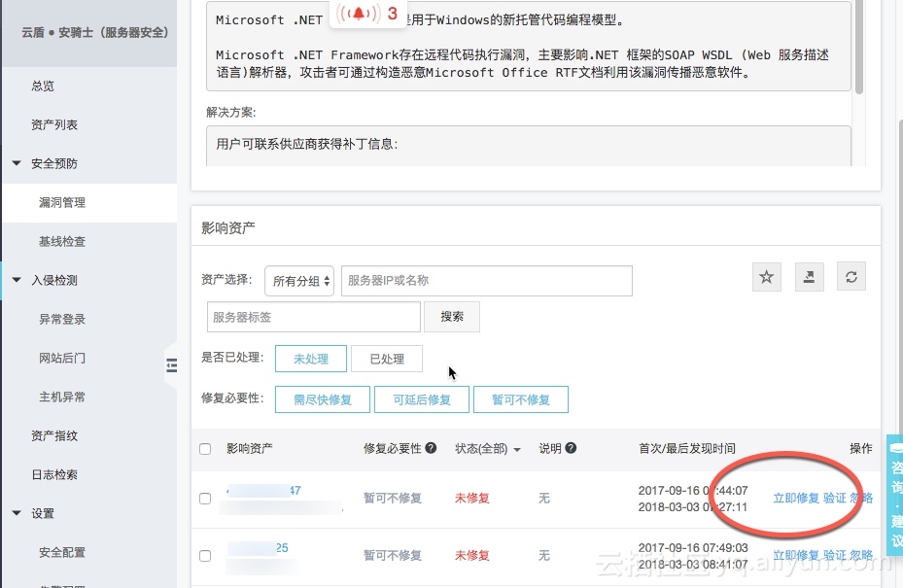Open 安全配置 in the sidebar
The width and height of the screenshot is (903, 588).
[x=62, y=552]
